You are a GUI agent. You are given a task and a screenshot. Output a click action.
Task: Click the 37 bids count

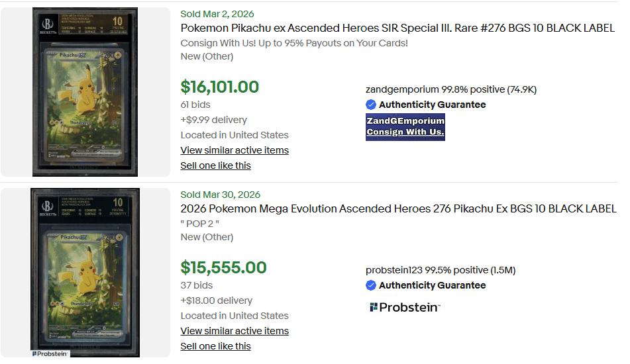pyautogui.click(x=197, y=285)
